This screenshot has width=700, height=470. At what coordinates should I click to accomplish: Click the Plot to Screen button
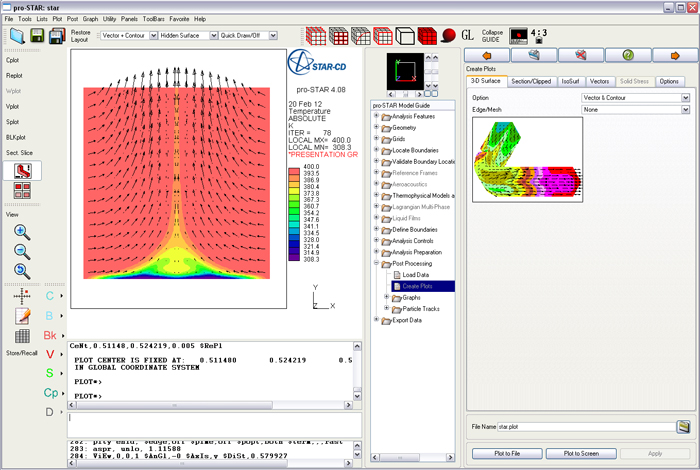[581, 453]
